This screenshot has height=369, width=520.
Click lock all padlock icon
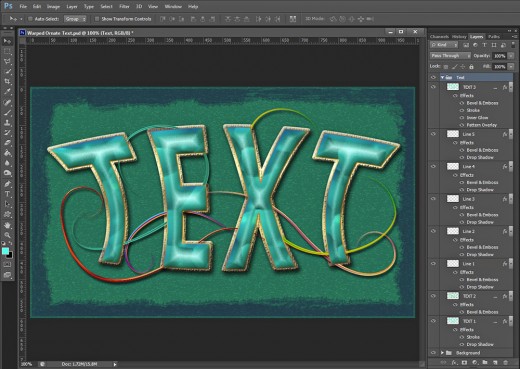pyautogui.click(x=471, y=67)
